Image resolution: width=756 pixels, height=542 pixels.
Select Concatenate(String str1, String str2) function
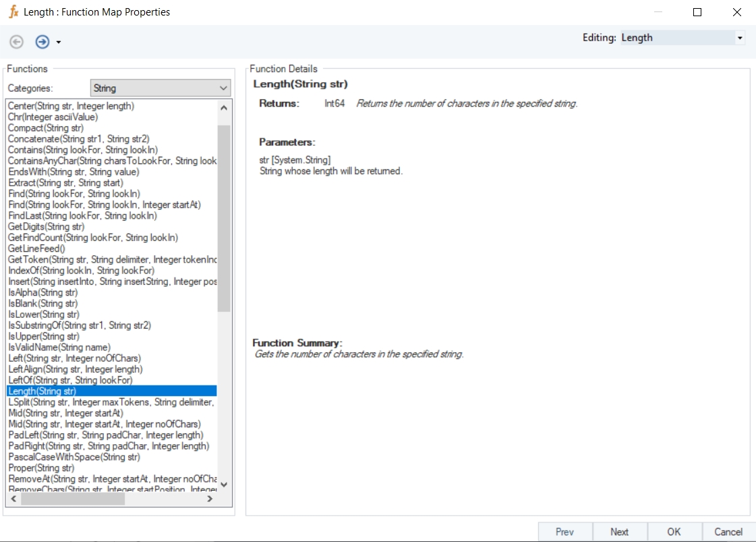78,139
